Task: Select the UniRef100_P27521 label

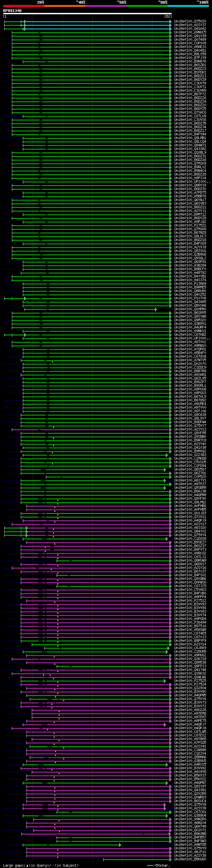Action: coord(190,226)
